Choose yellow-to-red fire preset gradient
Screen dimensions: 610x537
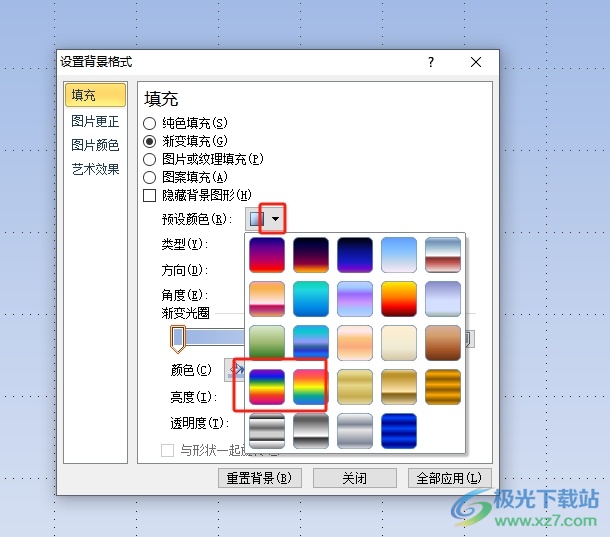click(399, 299)
